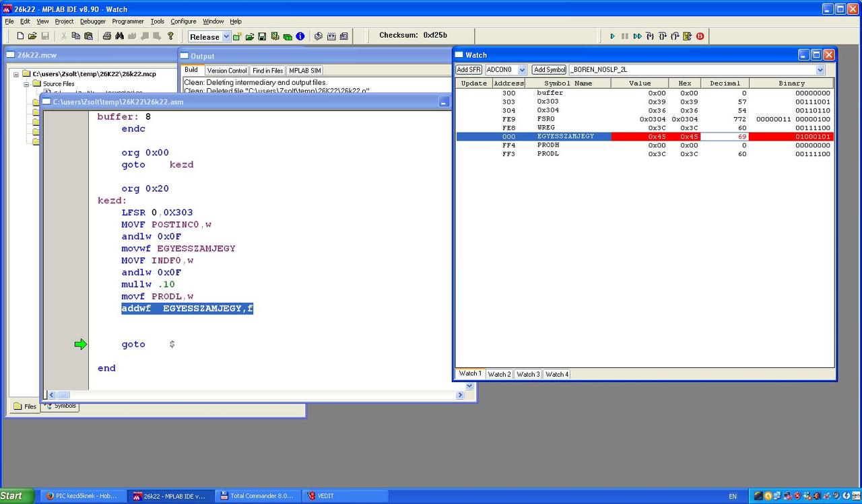This screenshot has width=862, height=504.
Task: Open Build Options from the toolbar
Action: [275, 36]
